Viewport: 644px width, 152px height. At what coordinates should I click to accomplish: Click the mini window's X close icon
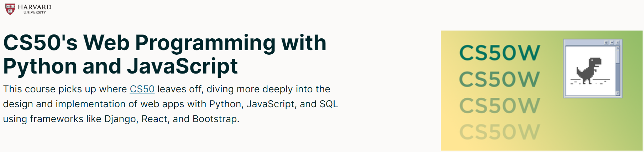pos(618,43)
